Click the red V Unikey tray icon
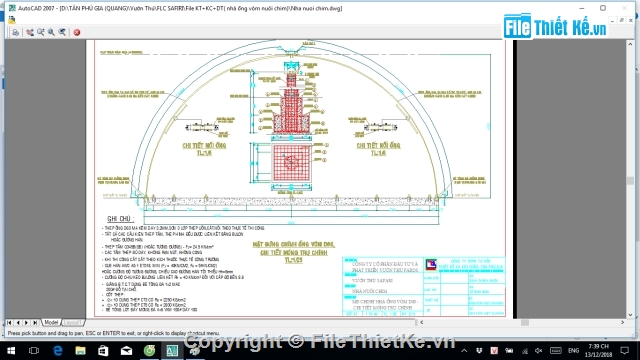 click(x=494, y=351)
